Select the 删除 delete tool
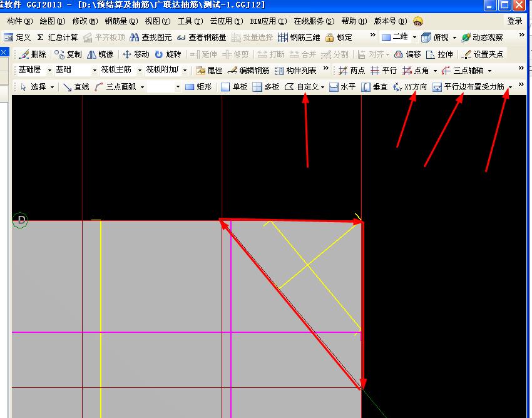The image size is (532, 418). coord(33,54)
